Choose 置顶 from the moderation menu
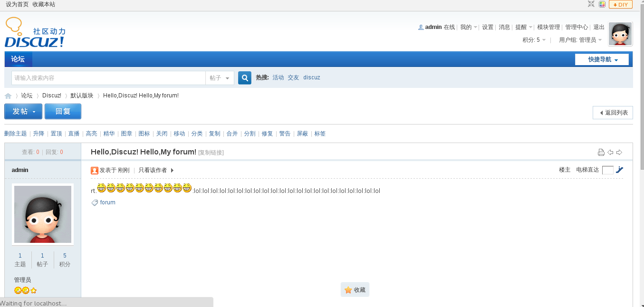This screenshot has height=307, width=644. coord(56,134)
